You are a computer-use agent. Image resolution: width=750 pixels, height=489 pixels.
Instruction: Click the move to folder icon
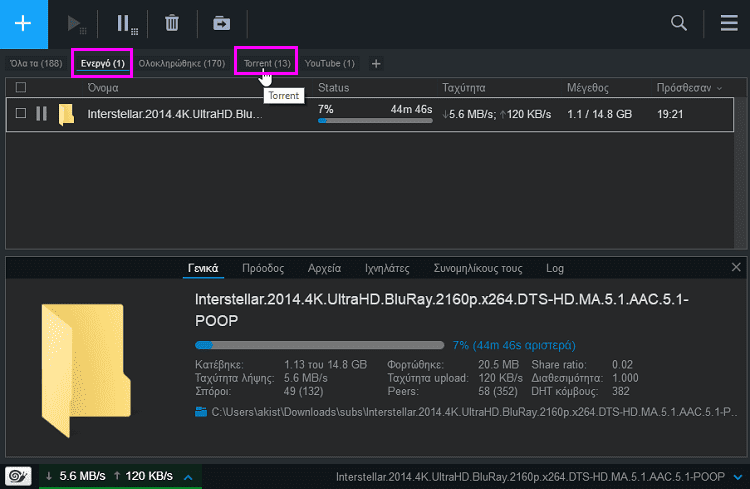tap(221, 23)
